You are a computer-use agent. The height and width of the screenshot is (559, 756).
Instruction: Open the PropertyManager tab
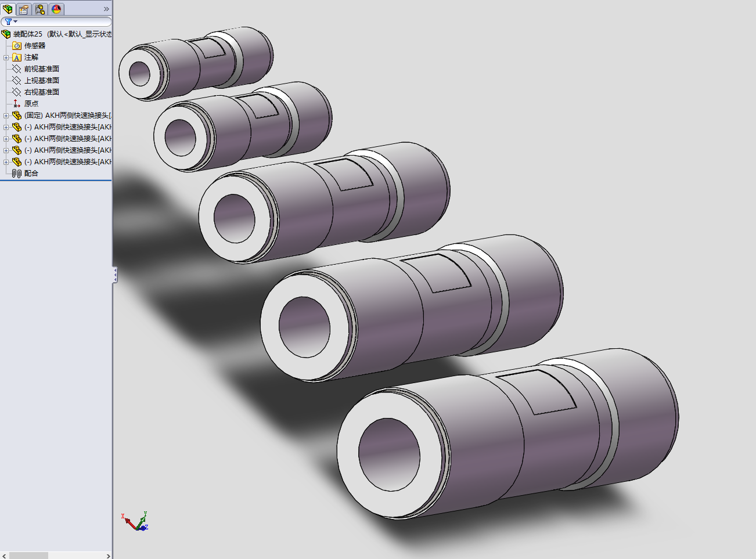click(24, 9)
